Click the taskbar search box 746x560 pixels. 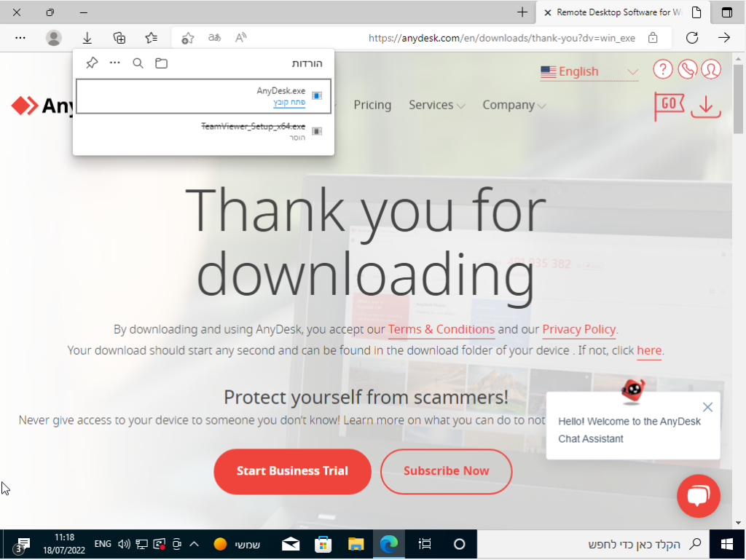pos(593,544)
